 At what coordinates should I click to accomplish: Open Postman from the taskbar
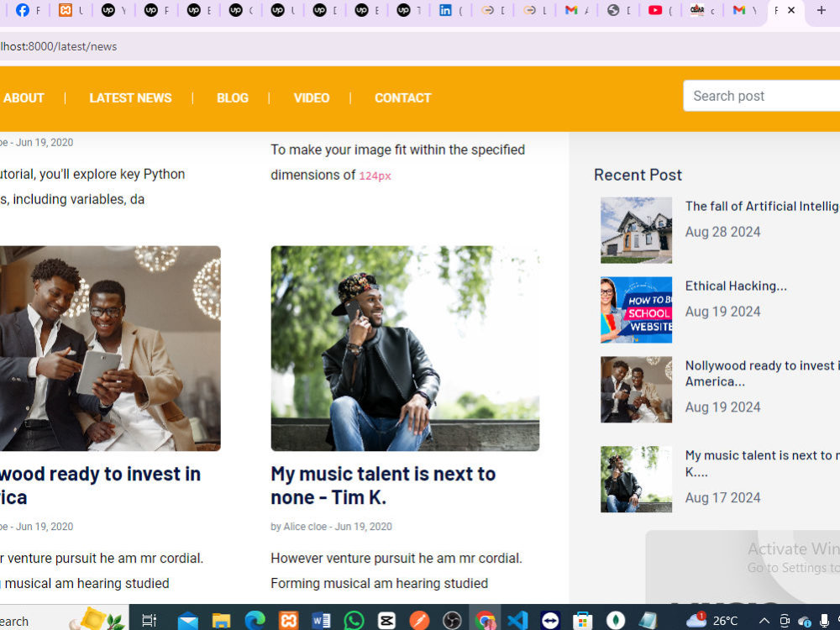pyautogui.click(x=419, y=621)
